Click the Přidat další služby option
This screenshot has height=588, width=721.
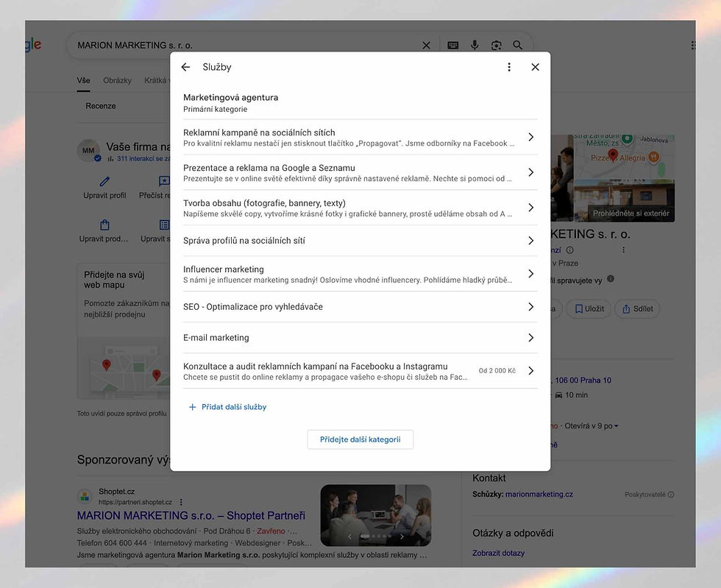[230, 406]
